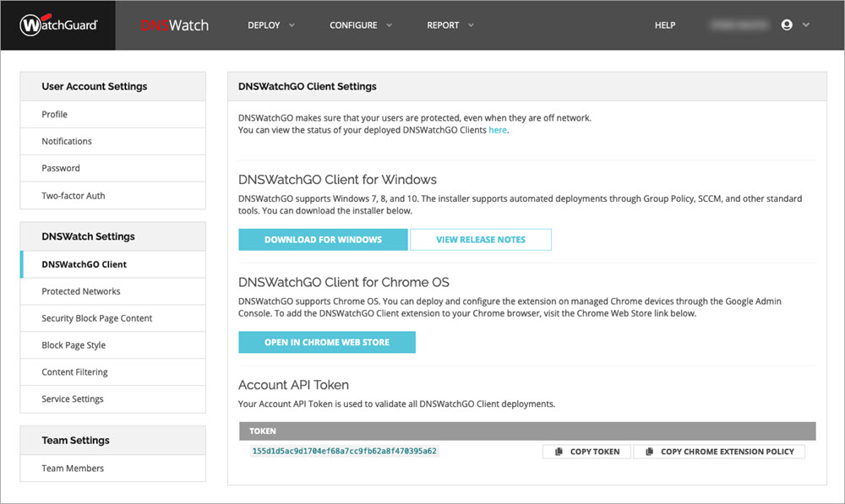The width and height of the screenshot is (845, 504).
Task: Expand the REPORT dropdown
Action: pos(450,25)
